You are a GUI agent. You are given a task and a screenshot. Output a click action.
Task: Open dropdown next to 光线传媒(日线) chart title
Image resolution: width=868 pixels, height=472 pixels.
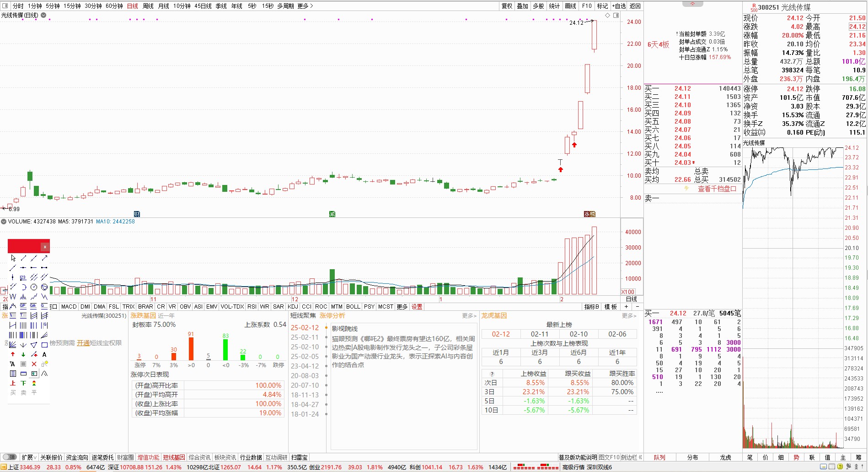(x=43, y=15)
